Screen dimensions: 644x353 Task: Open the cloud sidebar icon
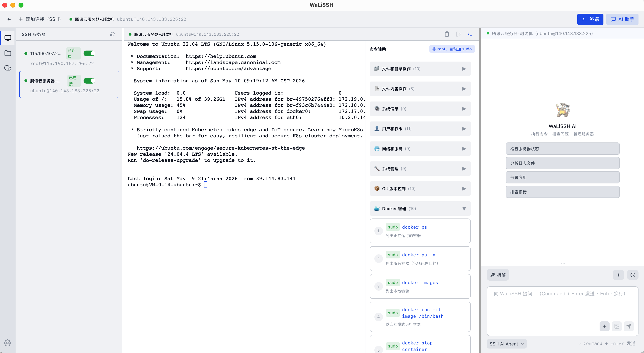click(x=8, y=68)
